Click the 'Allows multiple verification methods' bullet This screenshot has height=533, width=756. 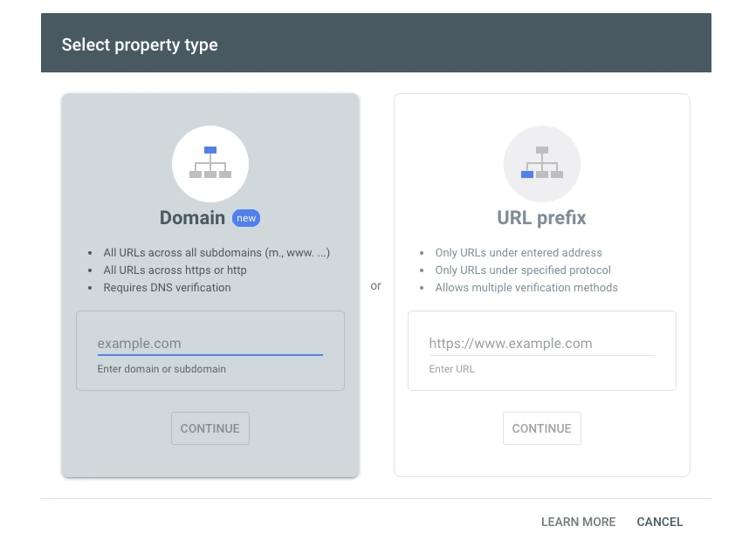pyautogui.click(x=526, y=287)
